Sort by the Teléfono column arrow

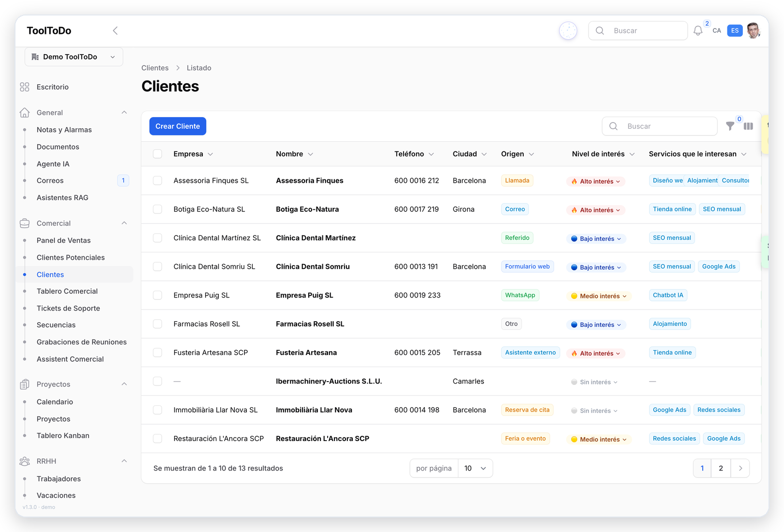pos(431,154)
